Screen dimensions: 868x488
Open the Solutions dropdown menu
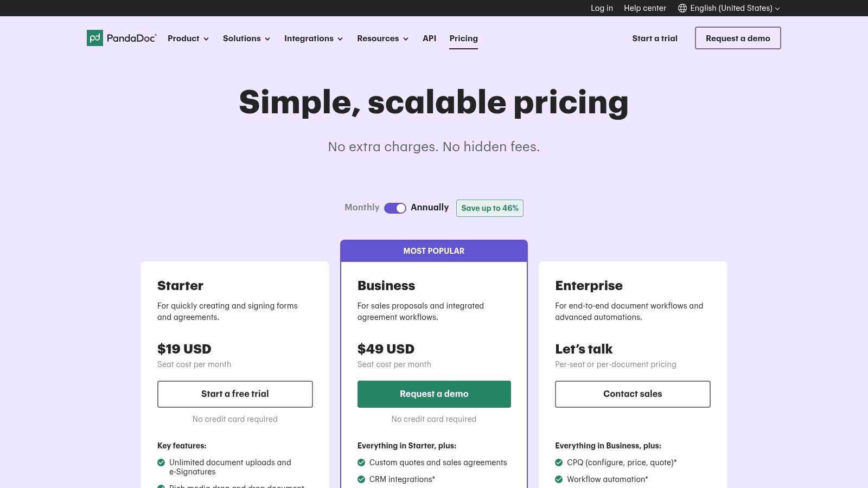(x=246, y=38)
